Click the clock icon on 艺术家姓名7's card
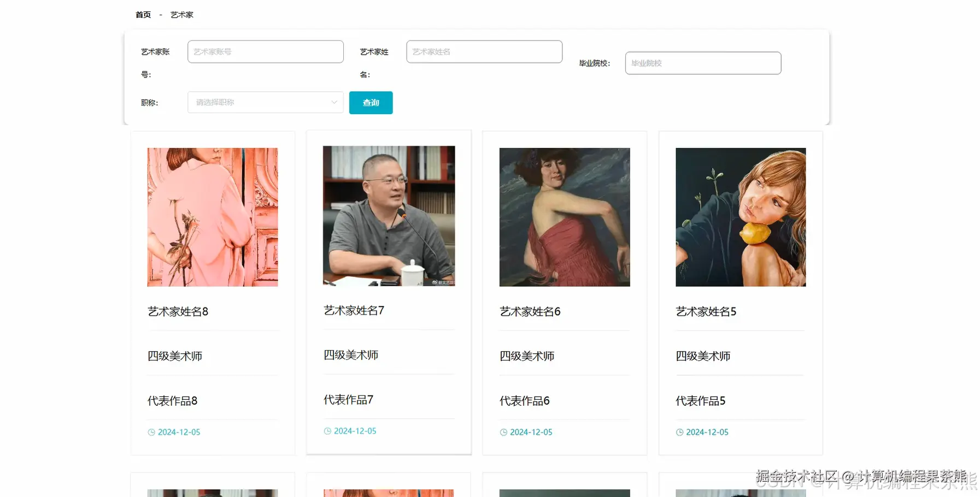 [327, 431]
